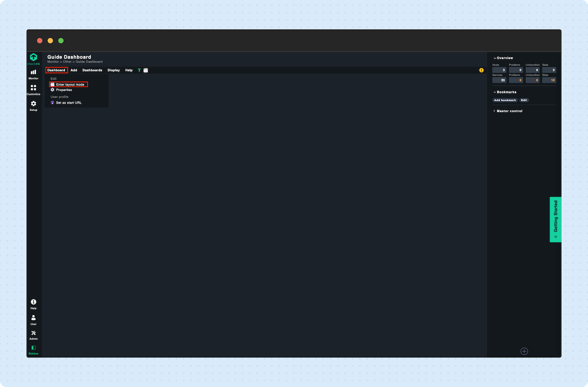The height and width of the screenshot is (387, 588).
Task: Toggle the Sidebar visibility button
Action: click(x=33, y=350)
